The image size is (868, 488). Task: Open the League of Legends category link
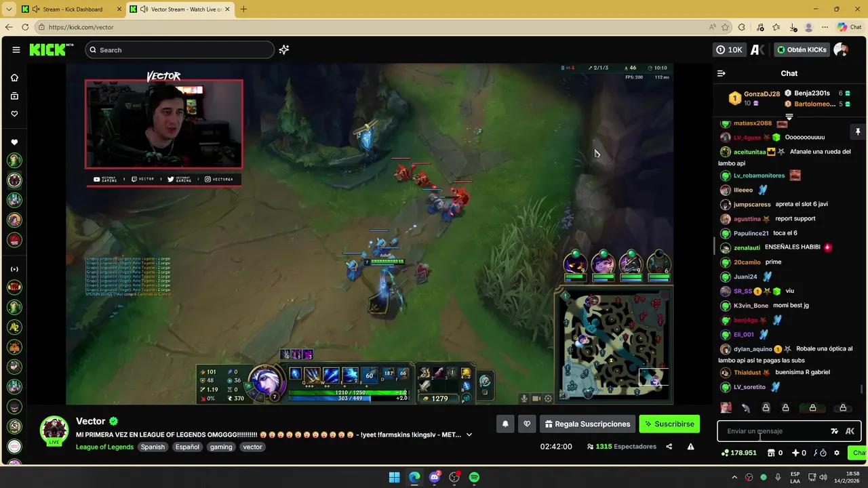(104, 447)
